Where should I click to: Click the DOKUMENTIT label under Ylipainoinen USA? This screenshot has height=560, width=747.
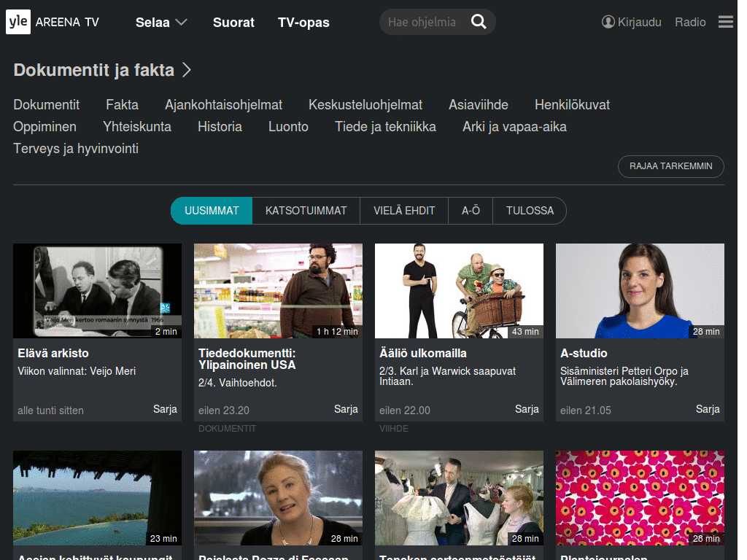pyautogui.click(x=228, y=429)
